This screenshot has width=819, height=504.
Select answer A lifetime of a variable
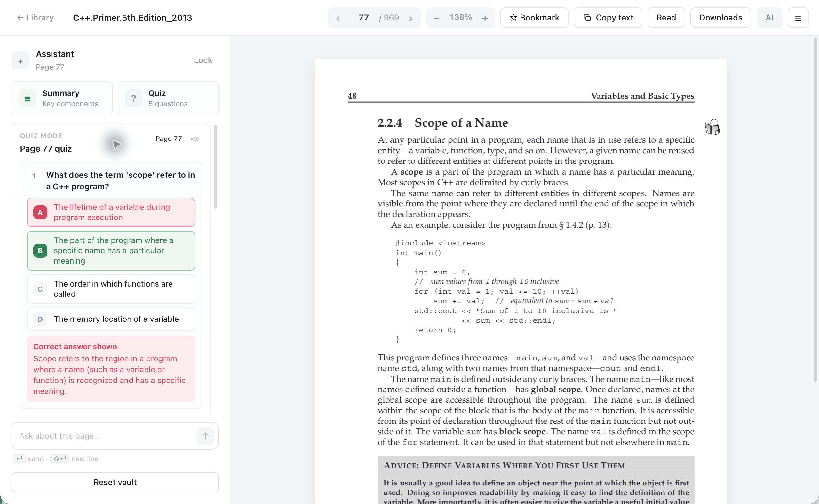(111, 212)
